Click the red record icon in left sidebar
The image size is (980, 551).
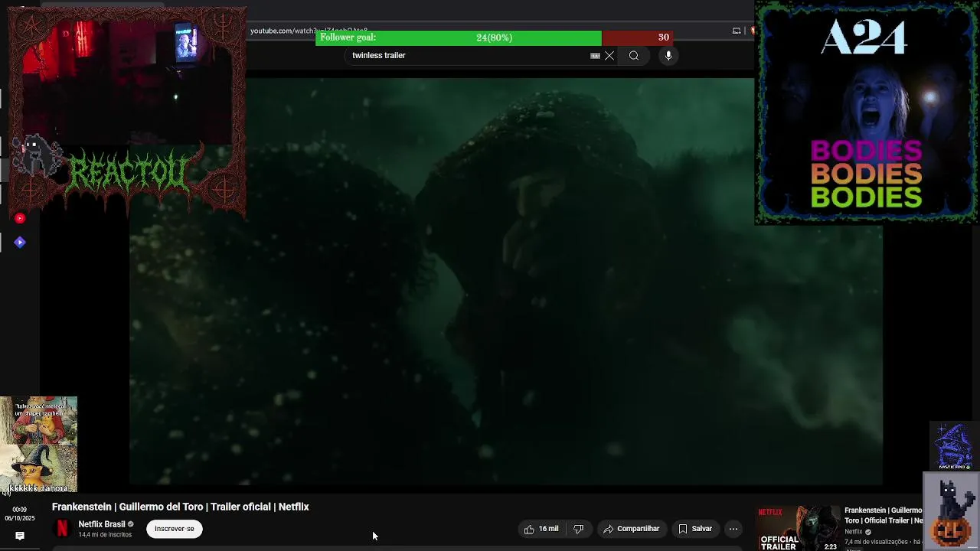[x=20, y=218]
